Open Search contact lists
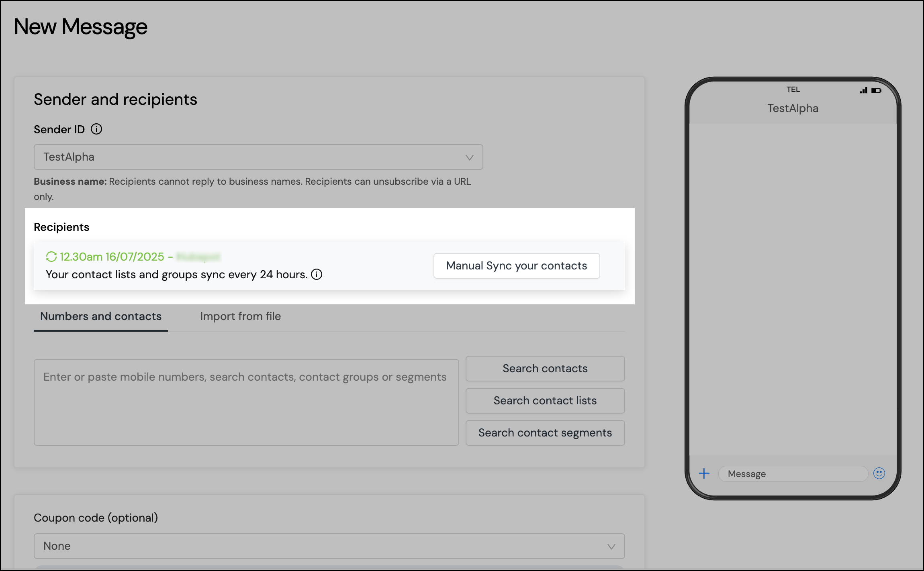The image size is (924, 571). [545, 400]
